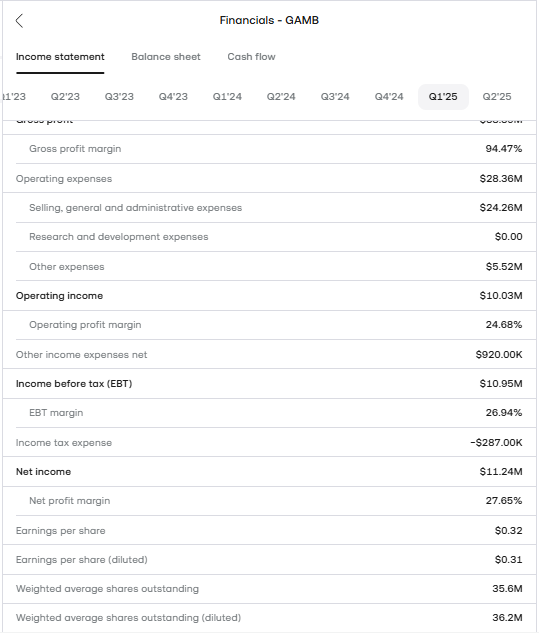Click the Earnings per share label

pyautogui.click(x=61, y=530)
